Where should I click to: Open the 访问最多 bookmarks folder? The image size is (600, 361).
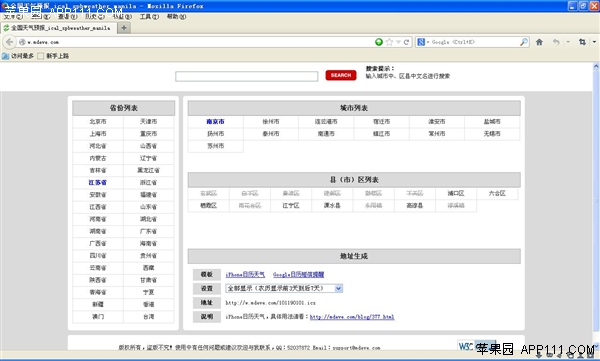pyautogui.click(x=18, y=56)
